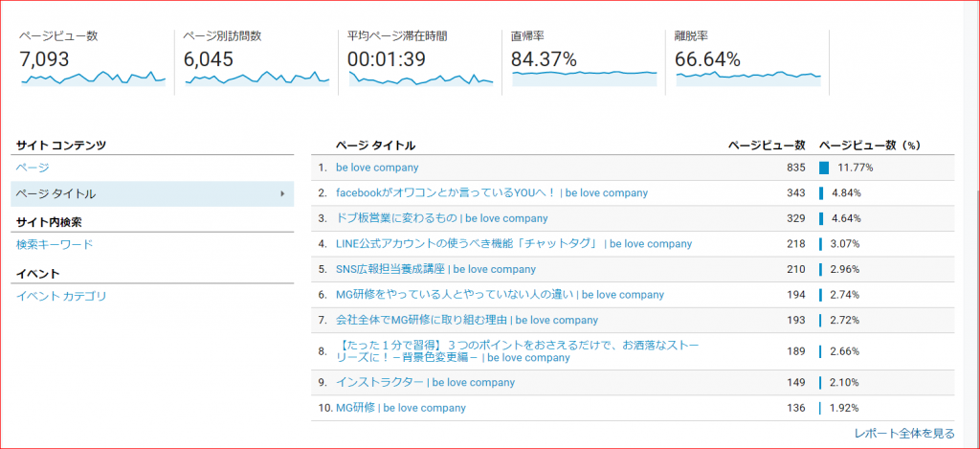Image resolution: width=980 pixels, height=449 pixels.
Task: Click the 194 page views cell
Action: click(796, 295)
